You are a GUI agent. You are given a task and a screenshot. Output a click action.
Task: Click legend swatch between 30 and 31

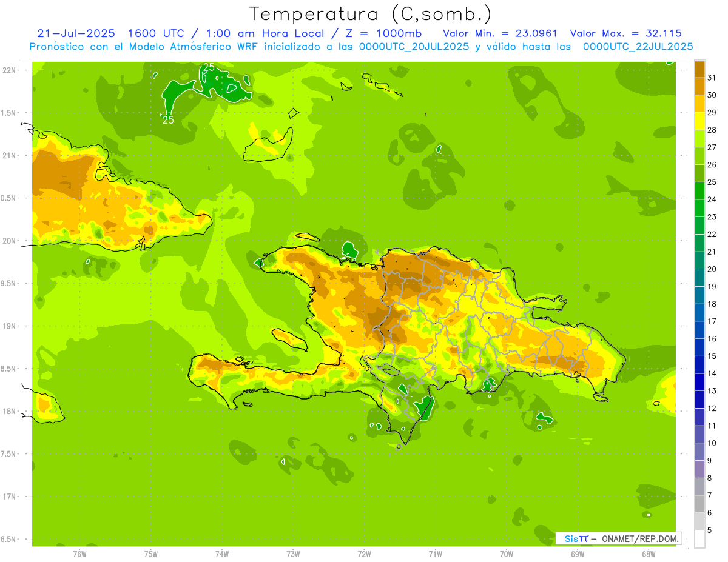tap(699, 86)
